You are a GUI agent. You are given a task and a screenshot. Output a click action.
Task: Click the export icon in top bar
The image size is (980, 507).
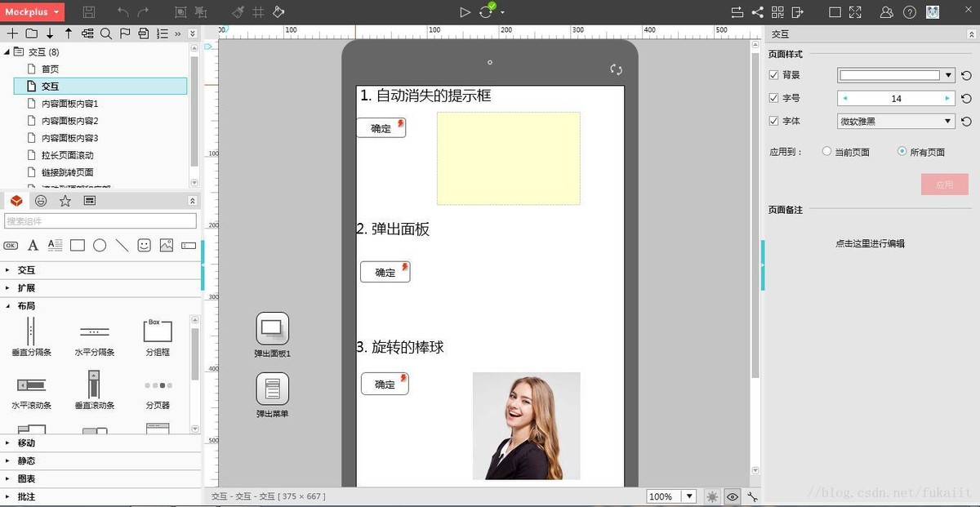coord(798,12)
